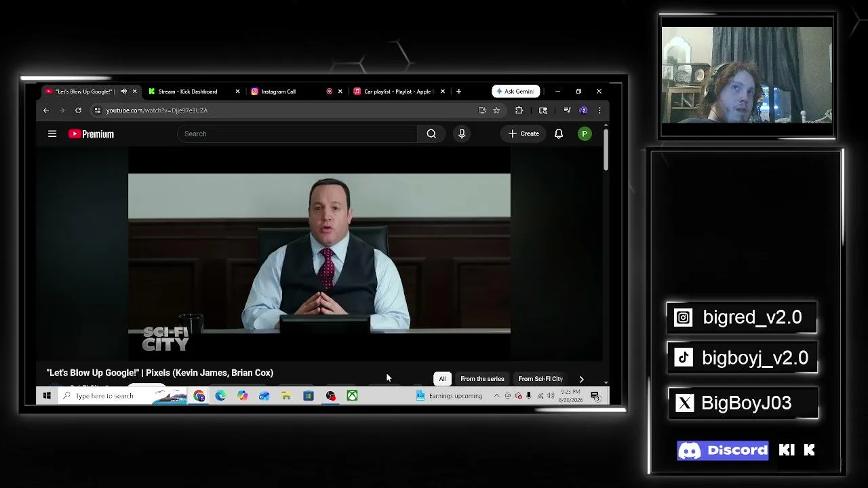Image resolution: width=868 pixels, height=488 pixels.
Task: Show hidden system tray icons
Action: [496, 396]
